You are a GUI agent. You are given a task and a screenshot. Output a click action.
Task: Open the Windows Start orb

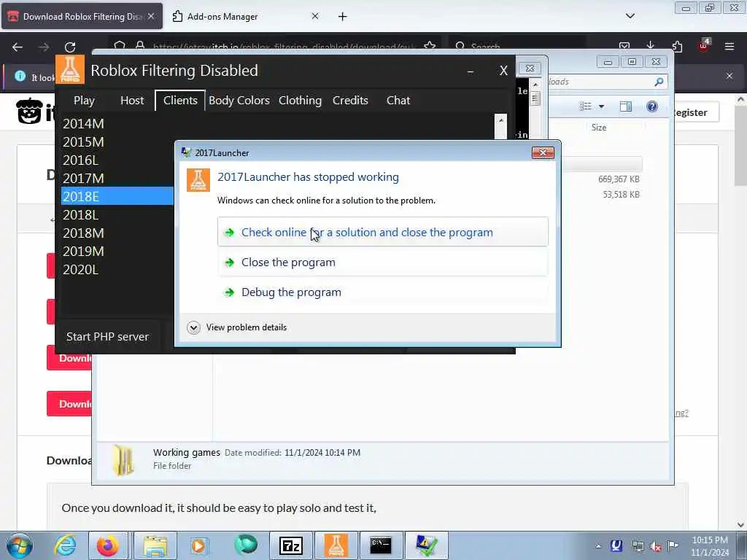click(19, 545)
